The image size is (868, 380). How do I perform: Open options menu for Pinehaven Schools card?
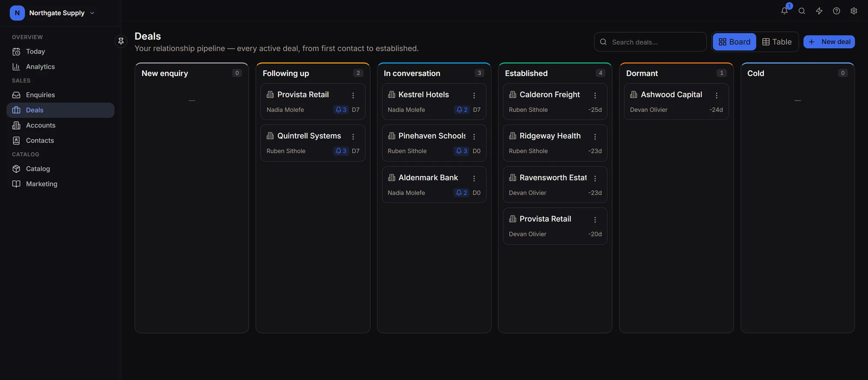[474, 136]
